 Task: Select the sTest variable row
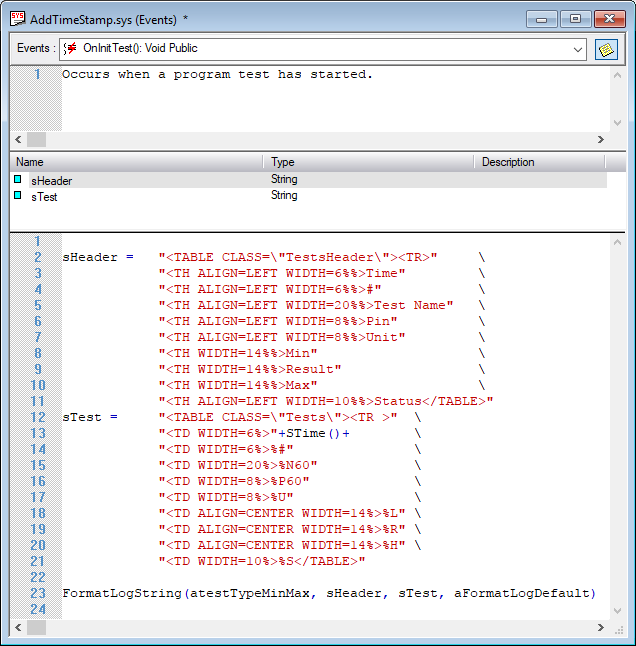tap(309, 196)
